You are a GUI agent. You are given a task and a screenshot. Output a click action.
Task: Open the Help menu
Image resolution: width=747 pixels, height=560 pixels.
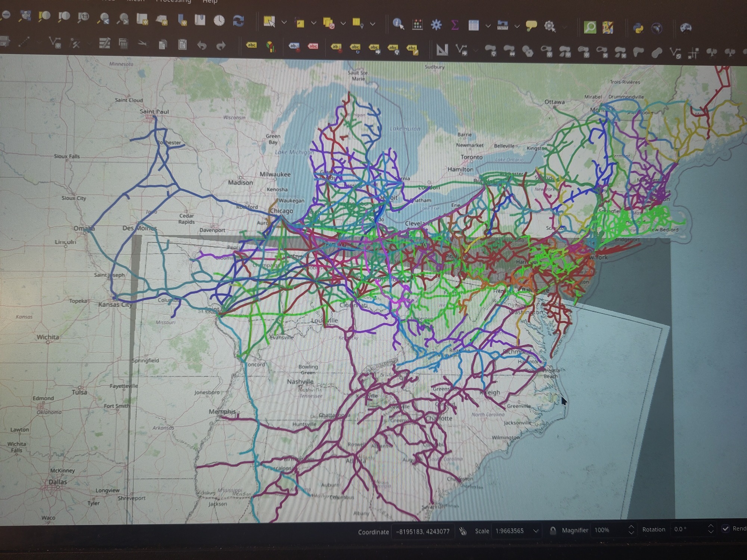210,2
